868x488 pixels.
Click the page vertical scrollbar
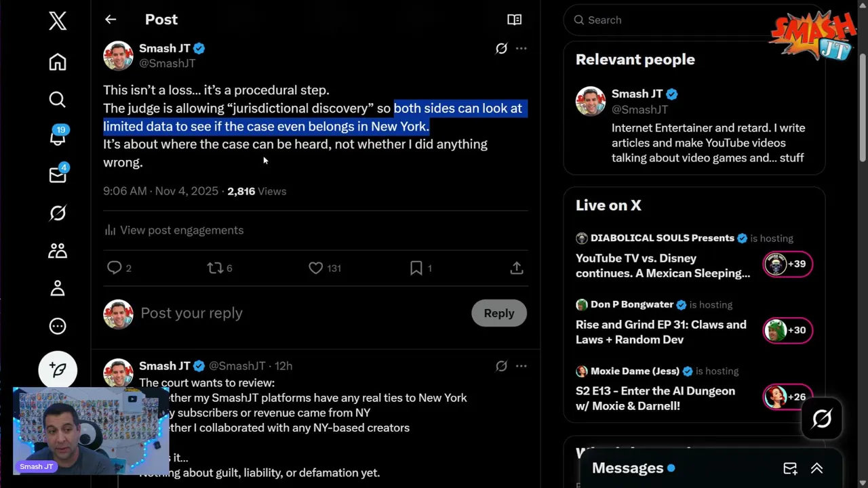863,102
